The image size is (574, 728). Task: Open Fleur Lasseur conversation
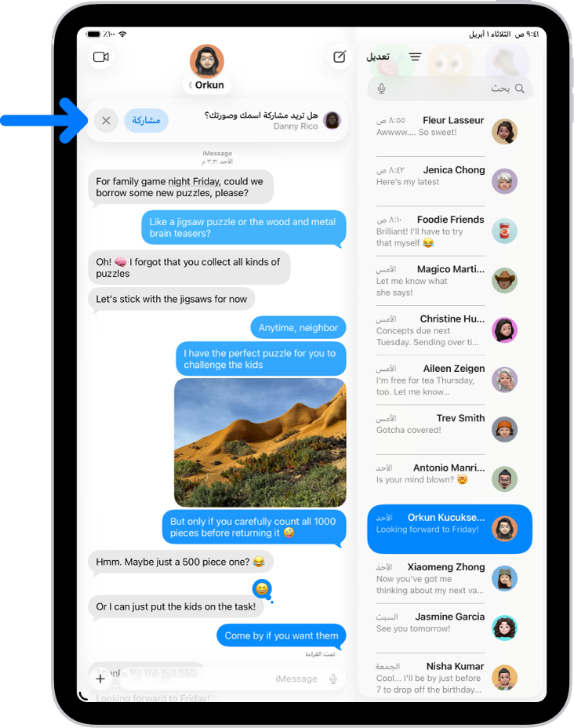click(449, 131)
